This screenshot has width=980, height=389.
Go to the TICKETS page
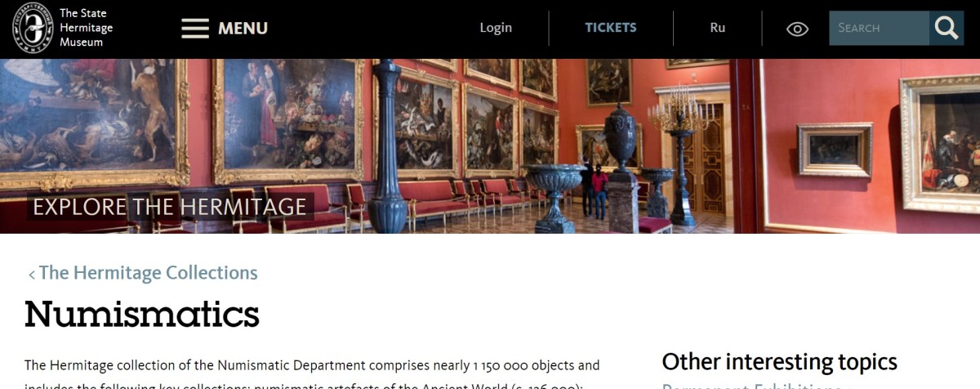click(610, 28)
